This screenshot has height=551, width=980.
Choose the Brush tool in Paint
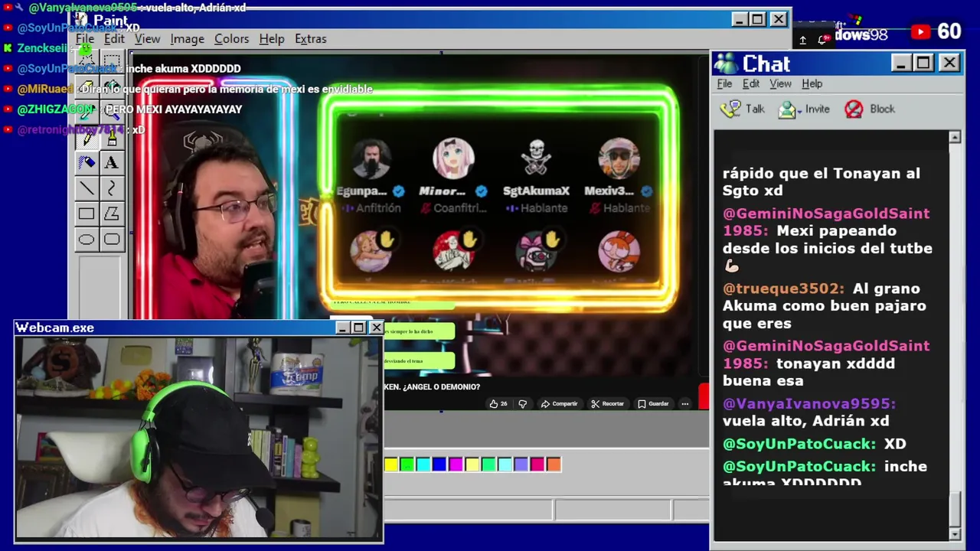(112, 138)
